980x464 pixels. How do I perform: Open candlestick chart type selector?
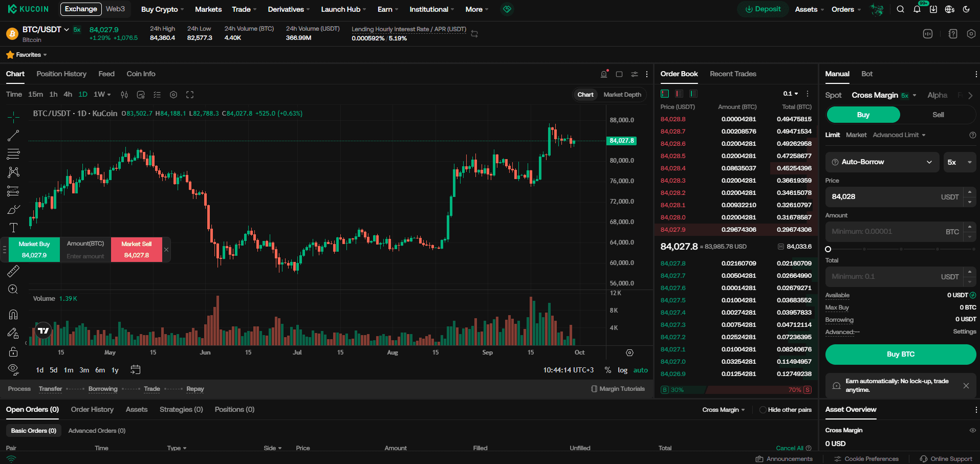(124, 95)
